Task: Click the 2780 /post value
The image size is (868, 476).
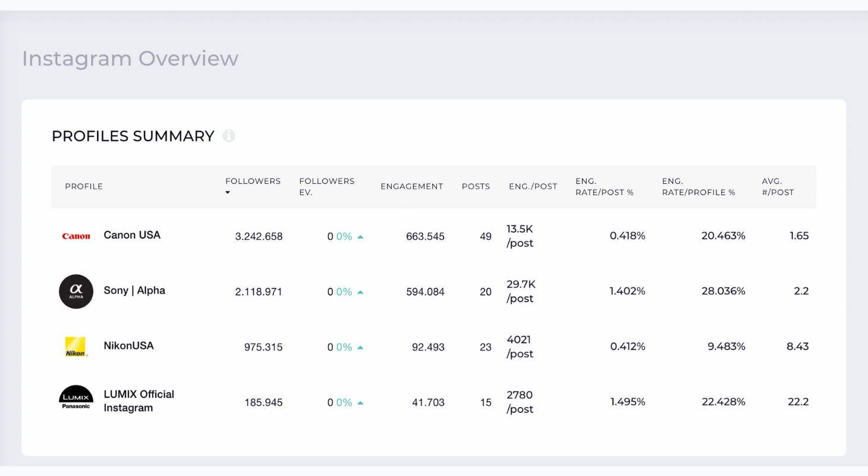Action: (x=520, y=402)
